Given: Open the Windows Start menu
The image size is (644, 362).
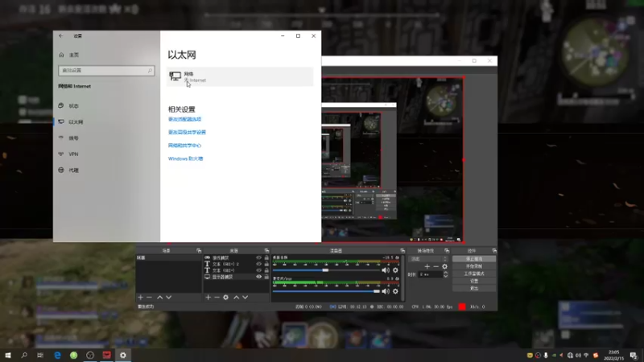Looking at the screenshot, I should (8, 355).
